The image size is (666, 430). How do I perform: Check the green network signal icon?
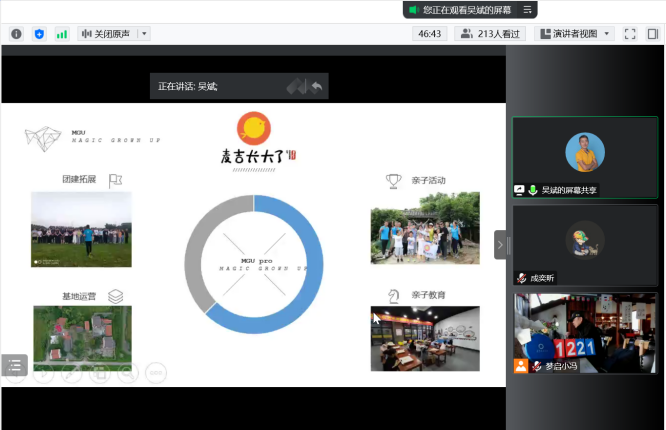pos(62,33)
